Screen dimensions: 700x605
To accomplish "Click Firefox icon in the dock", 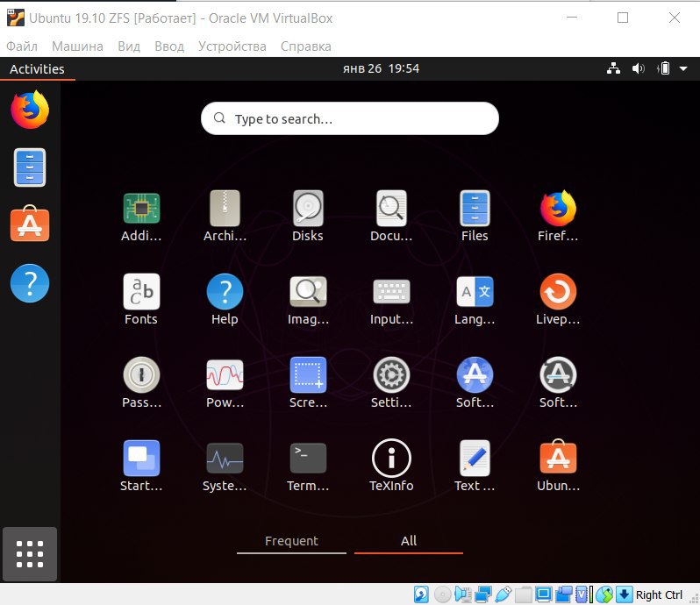I will [30, 110].
